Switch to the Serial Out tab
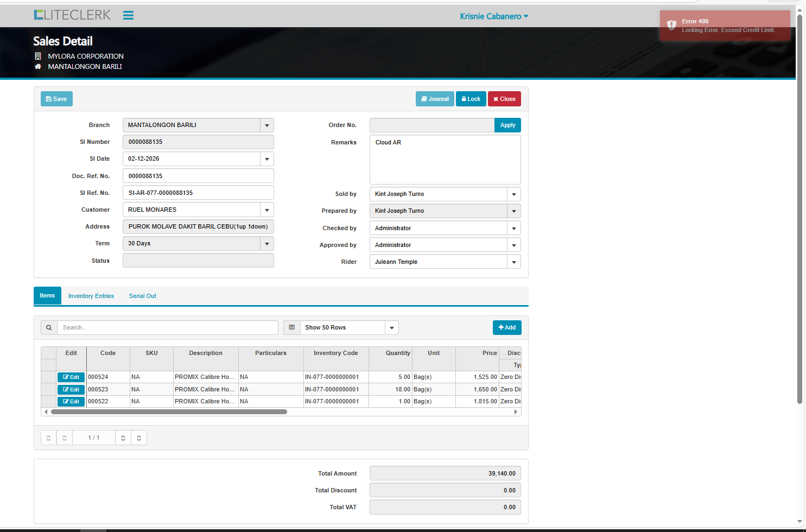 pyautogui.click(x=142, y=296)
